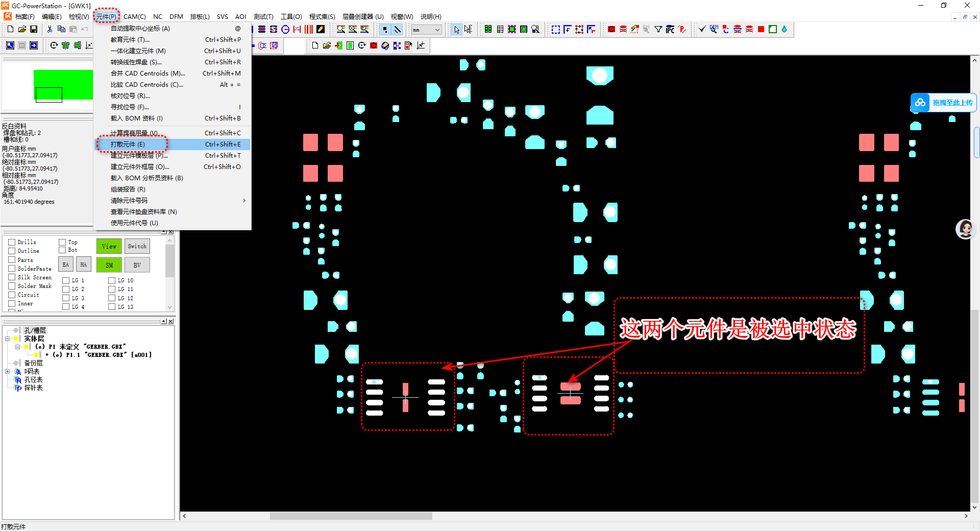980x531 pixels.
Task: Check the SolderPaste layer checkbox
Action: coord(12,269)
